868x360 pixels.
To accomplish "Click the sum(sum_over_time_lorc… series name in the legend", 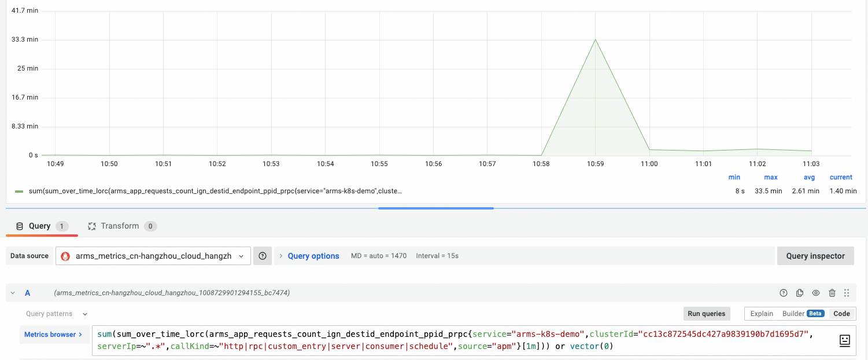I will click(x=215, y=191).
